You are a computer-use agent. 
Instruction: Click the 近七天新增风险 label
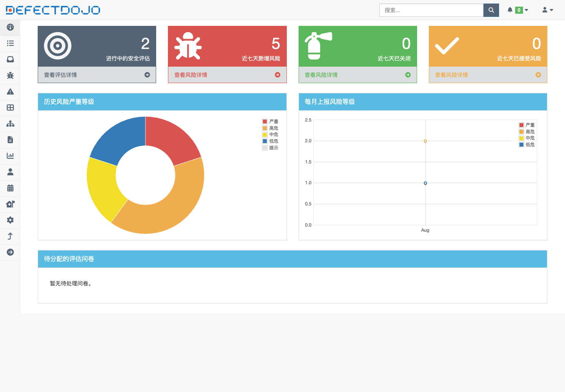click(261, 58)
